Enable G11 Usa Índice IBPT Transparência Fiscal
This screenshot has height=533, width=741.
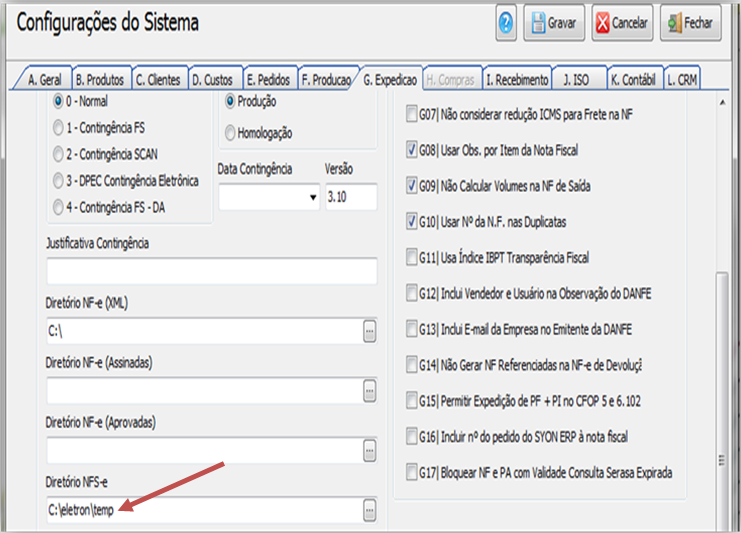[413, 257]
